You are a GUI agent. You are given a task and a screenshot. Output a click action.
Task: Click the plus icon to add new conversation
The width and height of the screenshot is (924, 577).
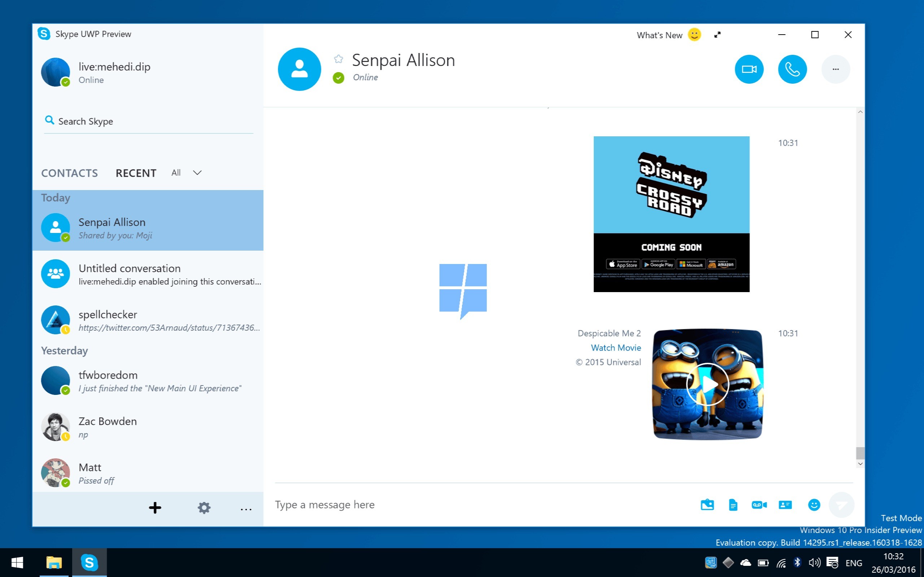tap(155, 507)
